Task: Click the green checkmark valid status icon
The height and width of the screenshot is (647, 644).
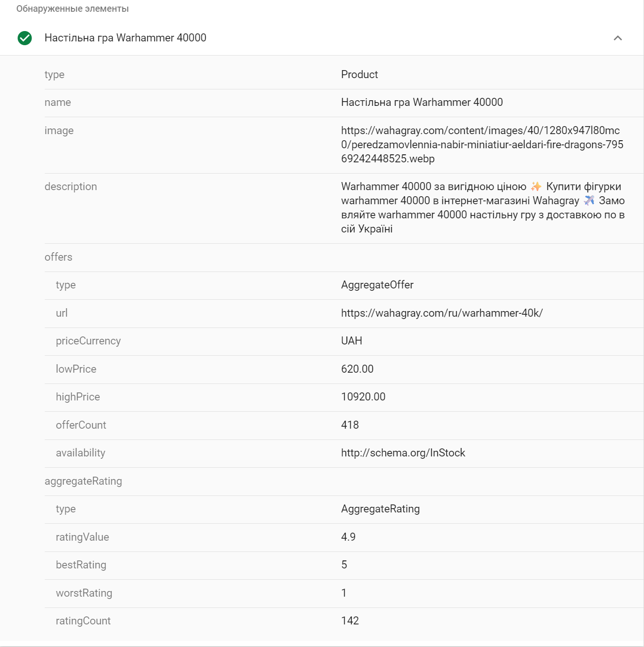Action: pos(24,38)
